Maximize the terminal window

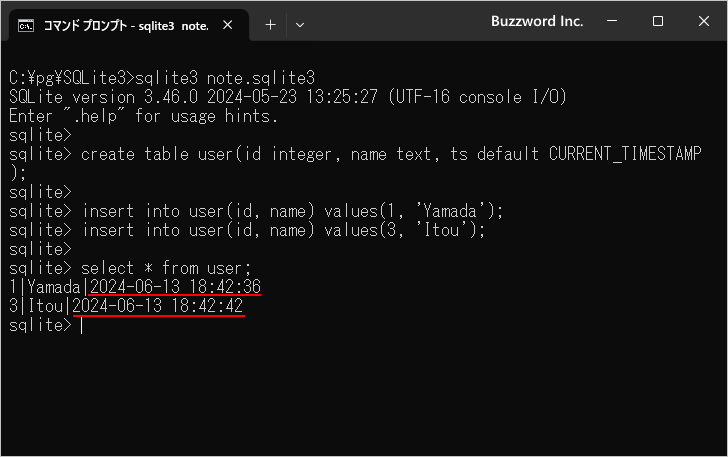pyautogui.click(x=657, y=21)
